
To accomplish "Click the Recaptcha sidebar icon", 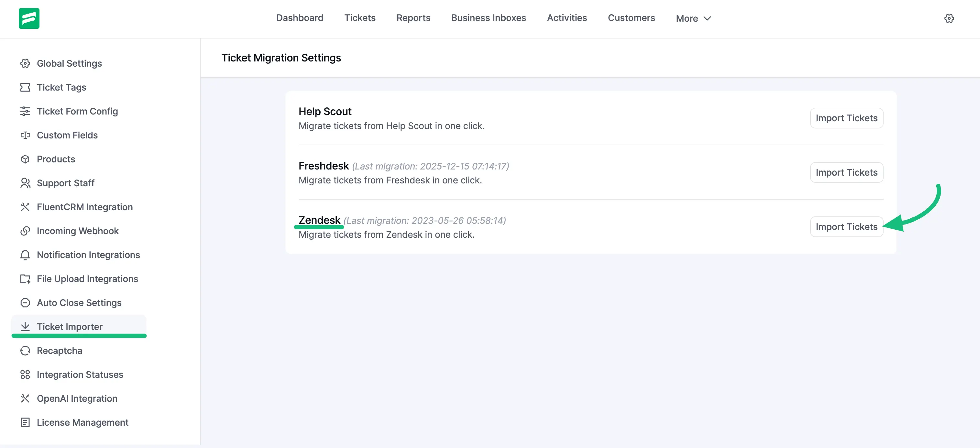I will 25,351.
